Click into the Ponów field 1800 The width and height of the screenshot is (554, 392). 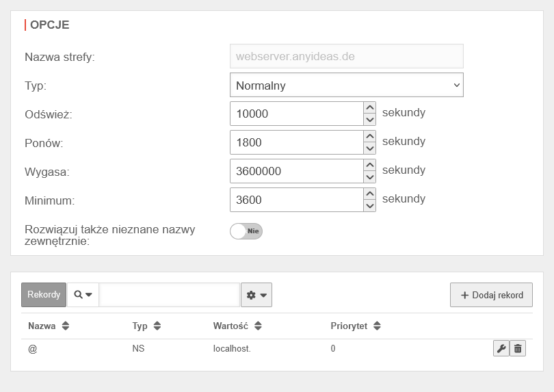297,142
